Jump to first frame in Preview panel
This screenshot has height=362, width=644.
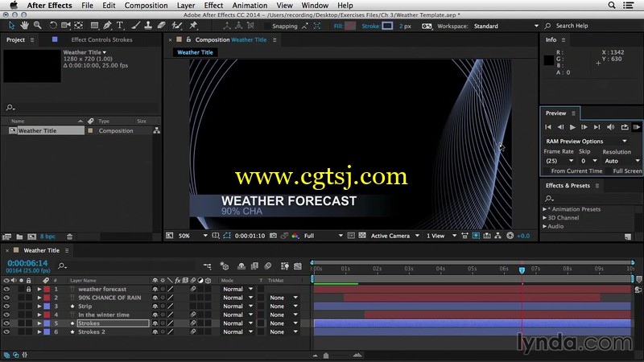point(548,127)
